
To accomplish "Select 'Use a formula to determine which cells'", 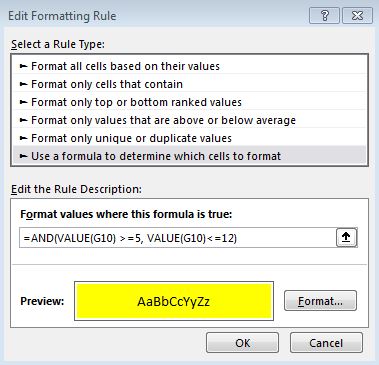I will point(189,156).
